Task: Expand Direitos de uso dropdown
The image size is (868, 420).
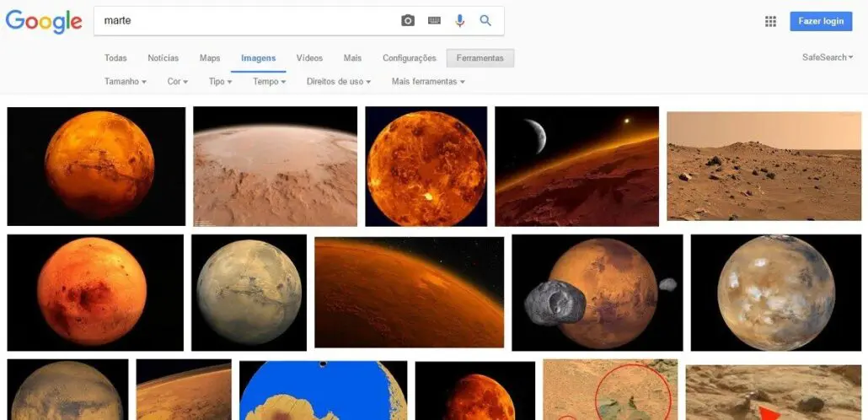Action: (x=339, y=82)
